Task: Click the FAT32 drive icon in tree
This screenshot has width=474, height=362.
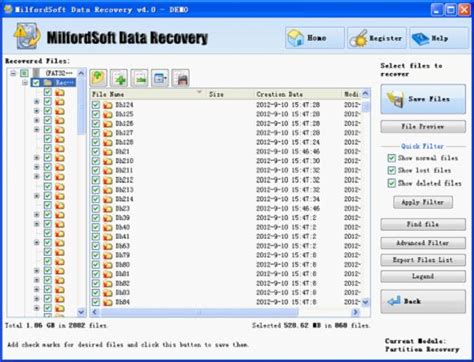Action: tap(36, 73)
